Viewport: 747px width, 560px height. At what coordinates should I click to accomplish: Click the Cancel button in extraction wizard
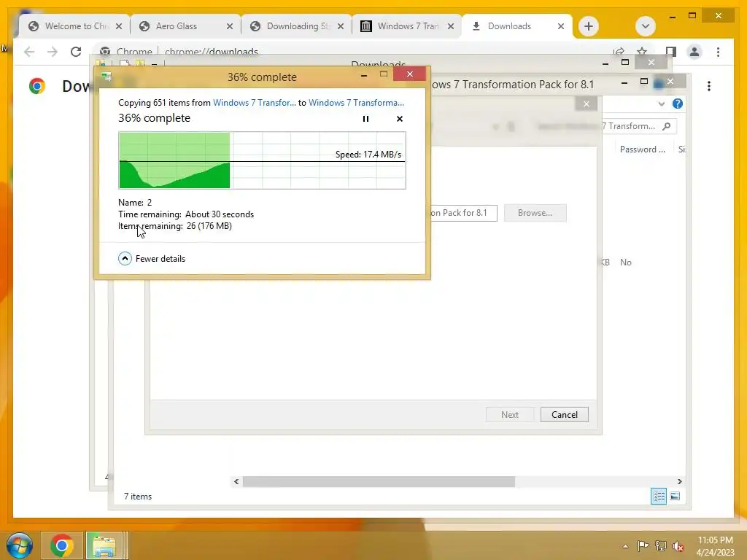point(565,415)
